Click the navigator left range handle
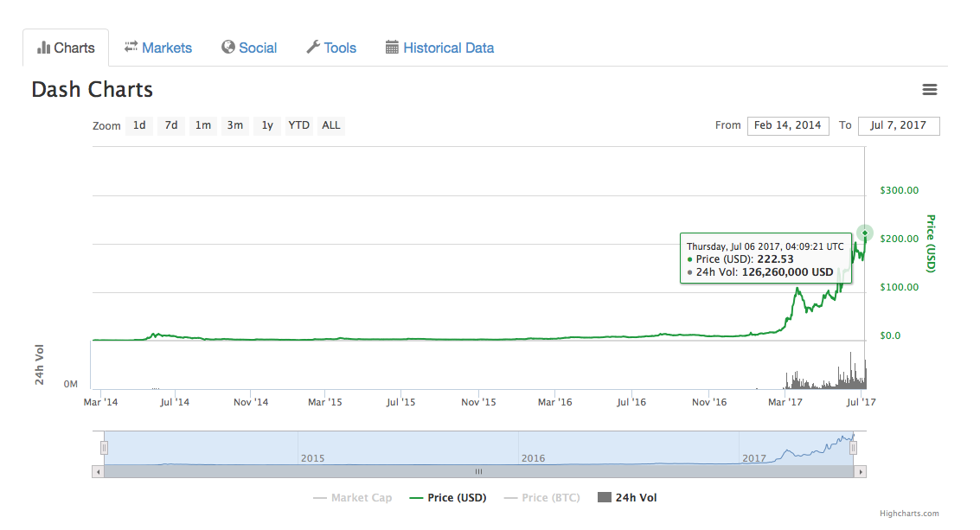 105,448
